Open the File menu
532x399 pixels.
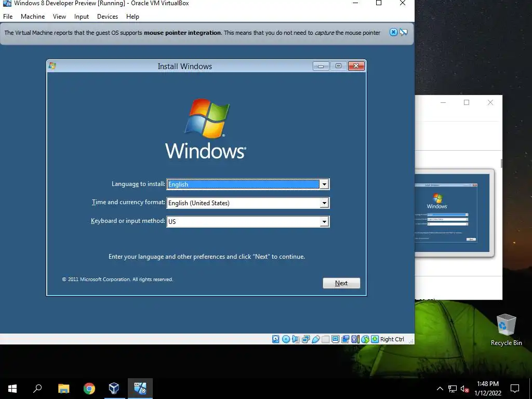[x=8, y=16]
